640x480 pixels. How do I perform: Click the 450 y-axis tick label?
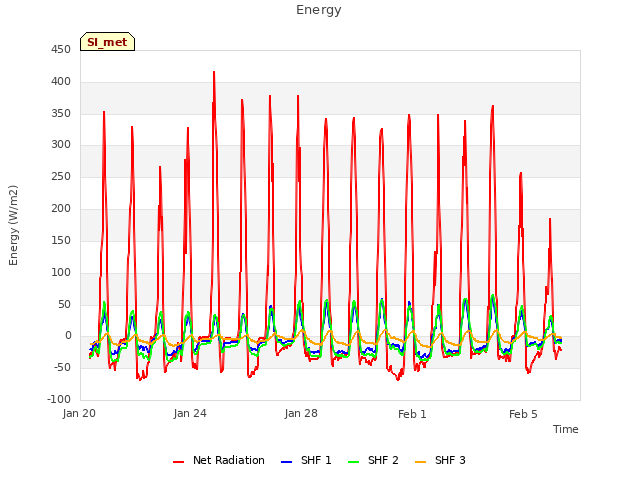click(x=61, y=50)
